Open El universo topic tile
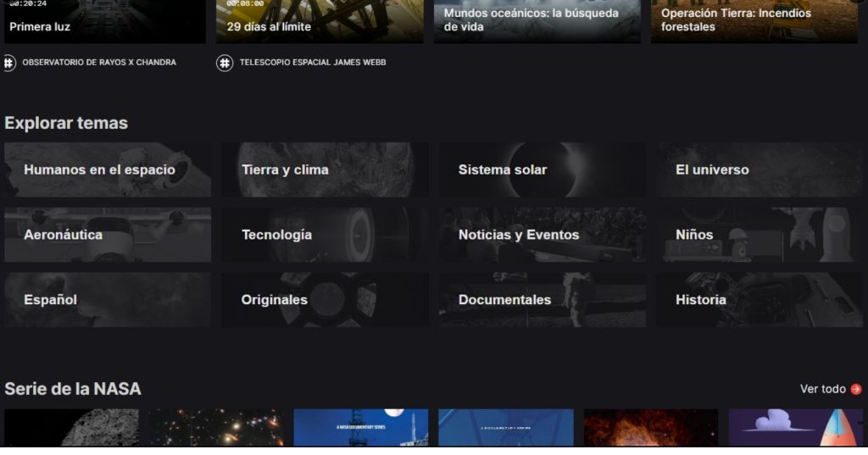 click(x=759, y=170)
